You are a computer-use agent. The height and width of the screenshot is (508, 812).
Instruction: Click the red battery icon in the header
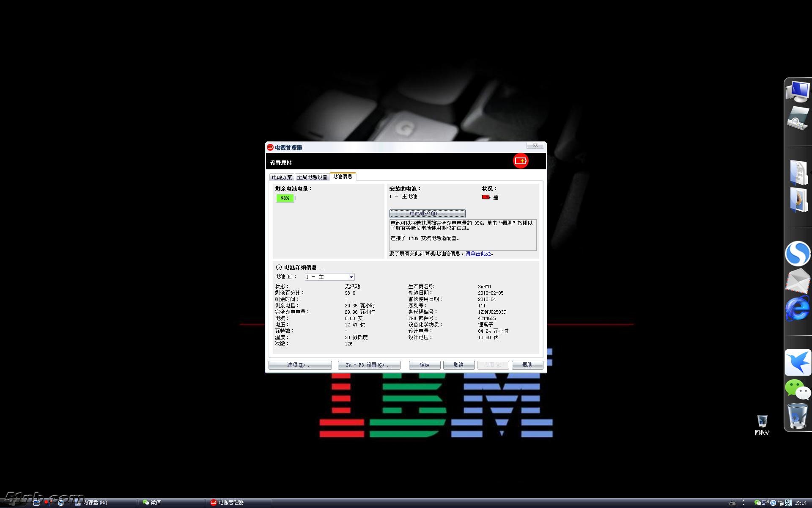(x=521, y=161)
